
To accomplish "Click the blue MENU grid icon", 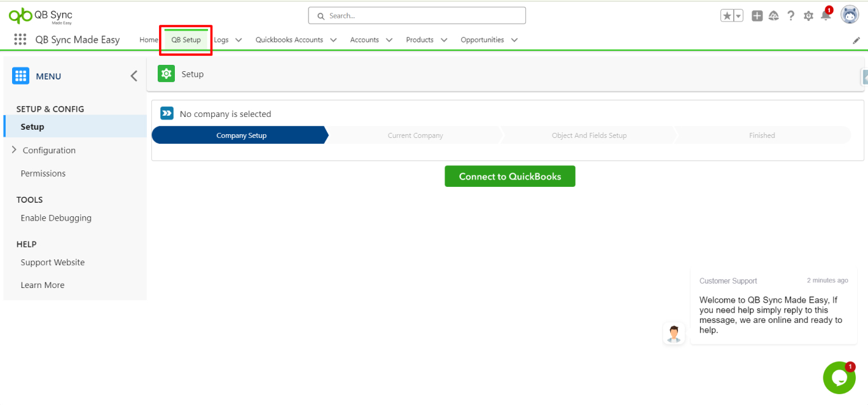I will pos(20,76).
